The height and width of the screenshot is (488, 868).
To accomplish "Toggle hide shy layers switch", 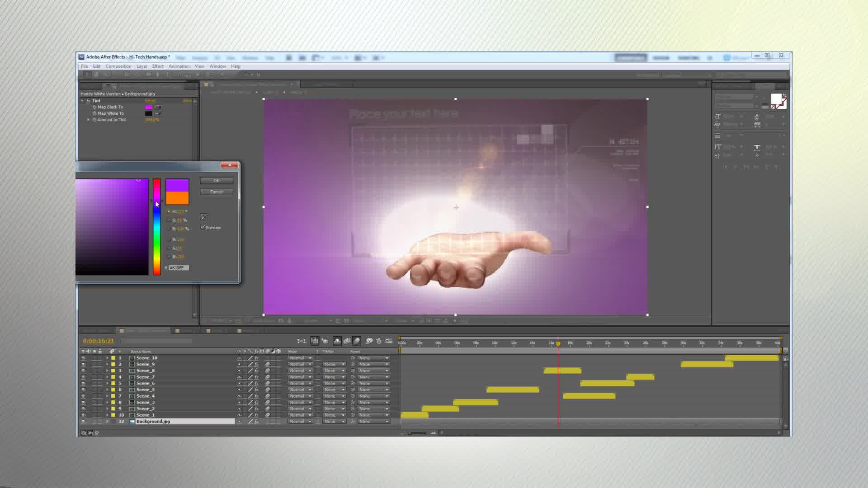I will coord(337,341).
